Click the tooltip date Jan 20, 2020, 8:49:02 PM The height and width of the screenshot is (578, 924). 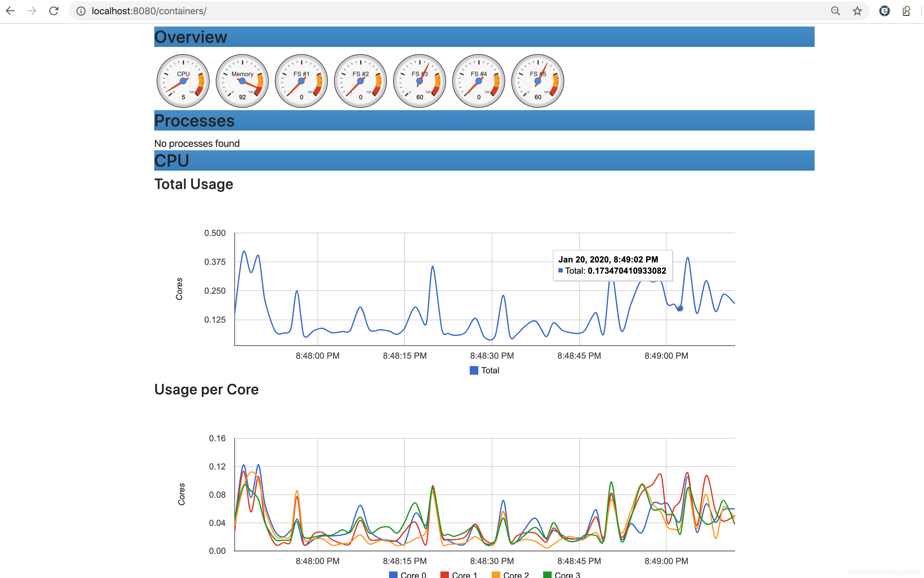(608, 259)
